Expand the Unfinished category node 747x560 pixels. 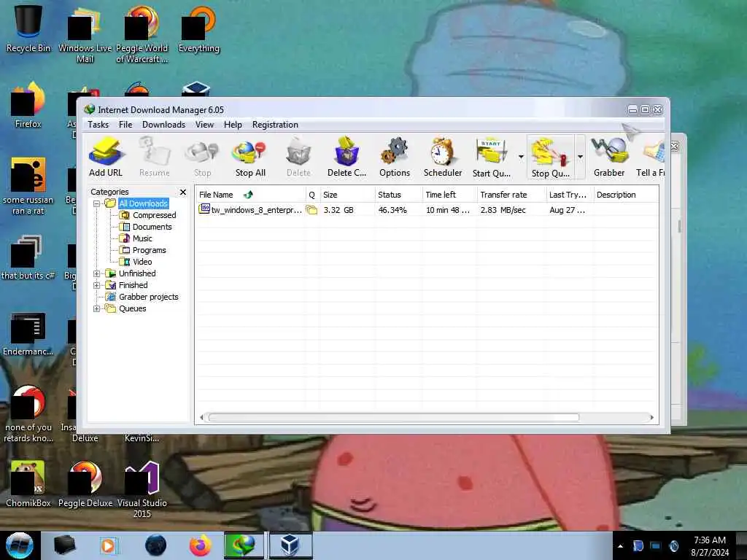(97, 274)
